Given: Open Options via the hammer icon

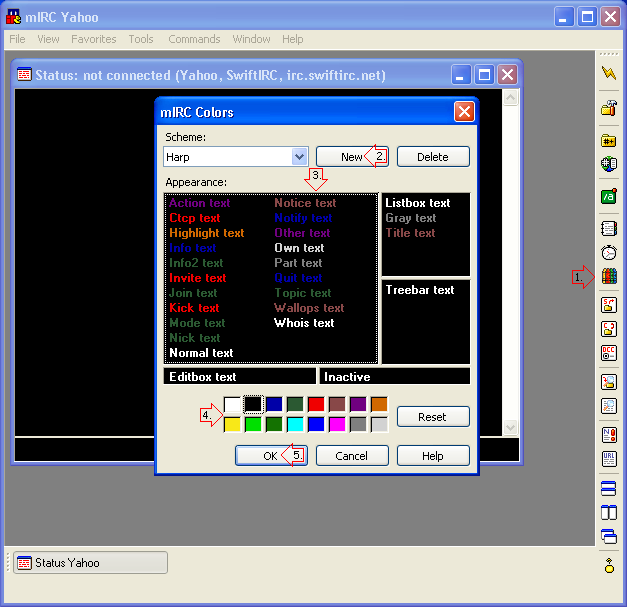Looking at the screenshot, I should (609, 108).
